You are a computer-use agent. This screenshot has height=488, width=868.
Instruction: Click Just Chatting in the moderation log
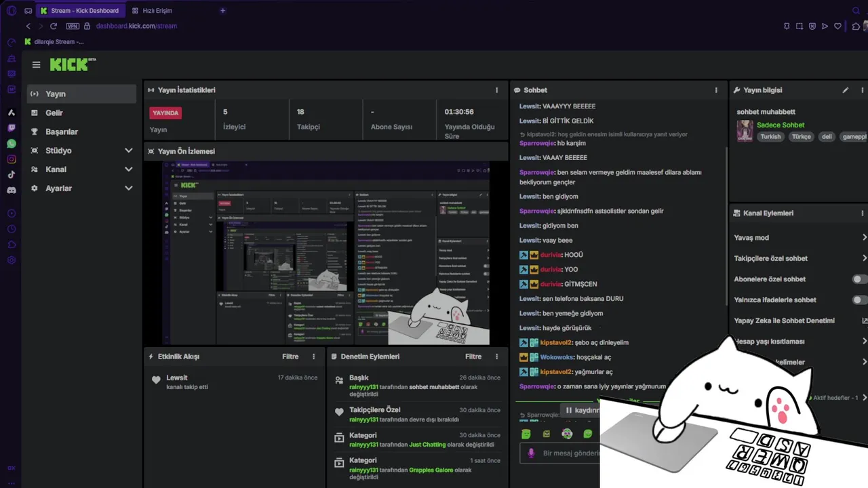tap(428, 445)
